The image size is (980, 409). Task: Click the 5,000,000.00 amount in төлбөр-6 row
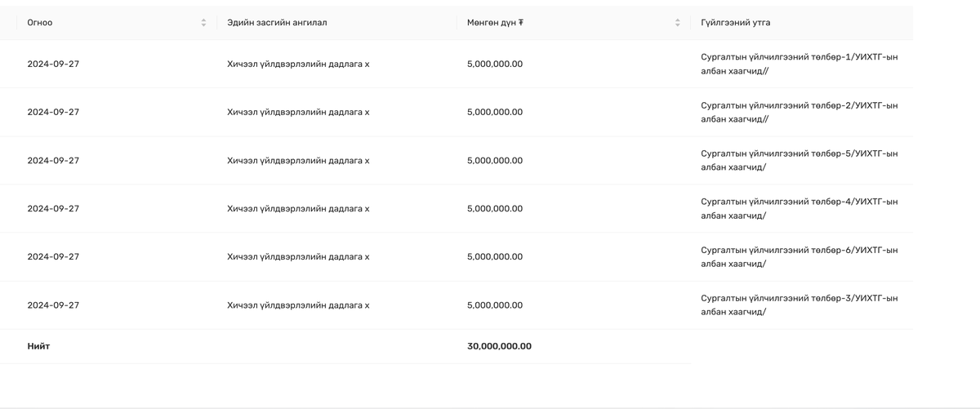pos(495,257)
